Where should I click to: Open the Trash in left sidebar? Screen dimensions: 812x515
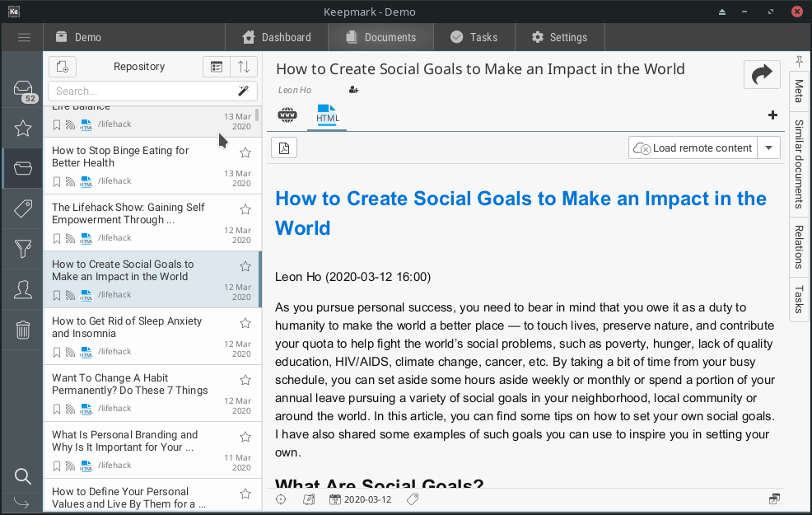[23, 330]
